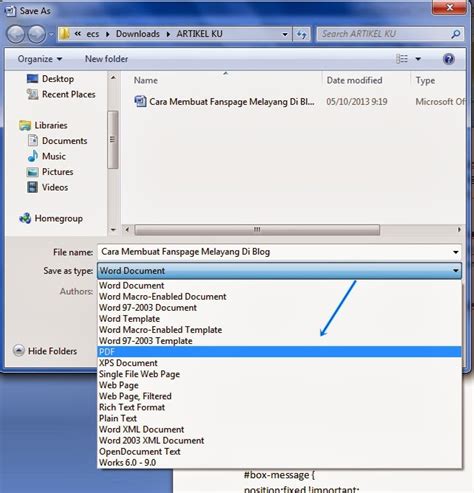Sort by the Name column header
The image size is (474, 493).
tap(146, 80)
